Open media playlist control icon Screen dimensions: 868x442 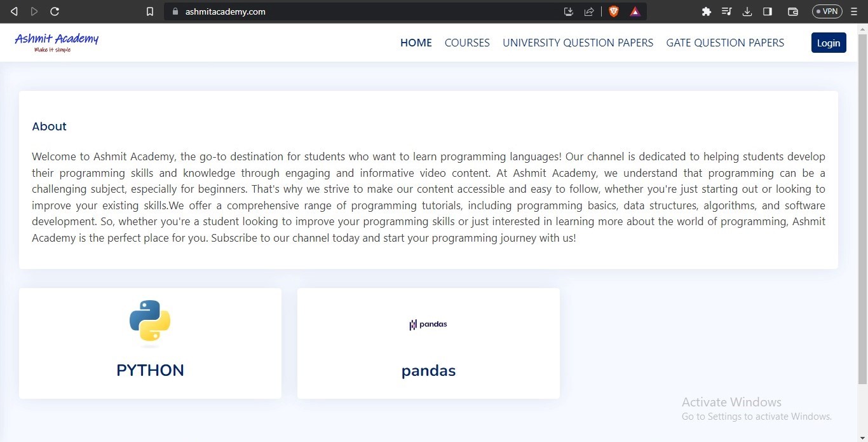coord(727,11)
